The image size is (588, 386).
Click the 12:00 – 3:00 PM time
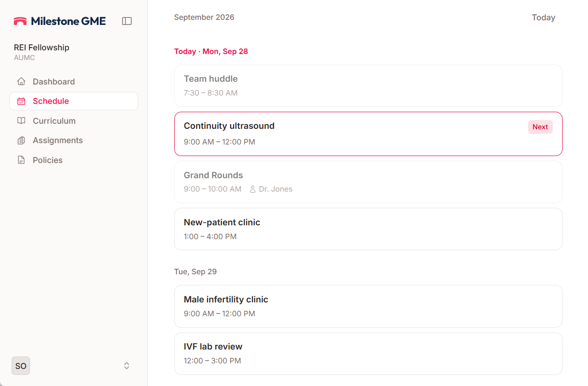click(212, 361)
